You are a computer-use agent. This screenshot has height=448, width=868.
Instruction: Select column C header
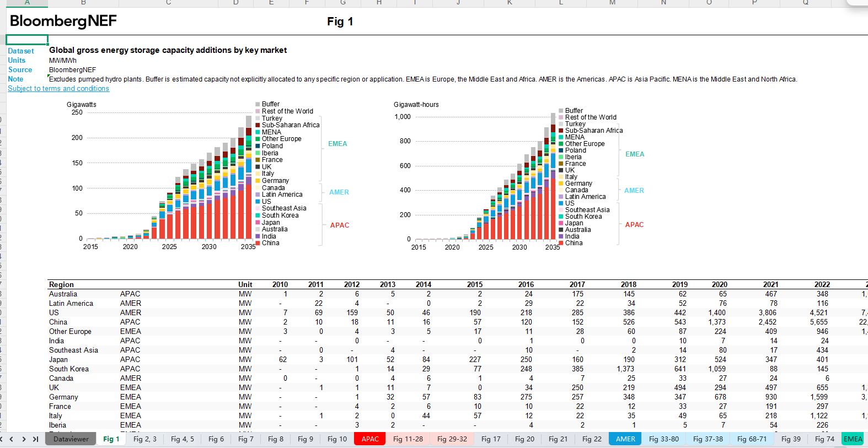(x=168, y=3)
